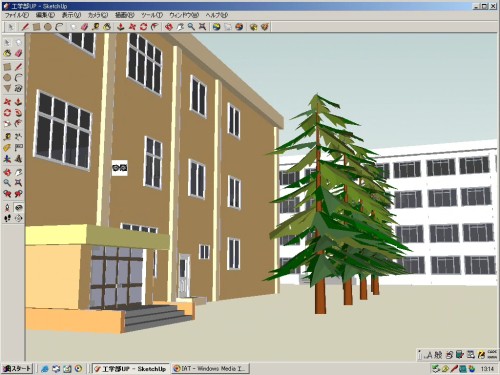This screenshot has width=500, height=375.
Task: Activate the Orbit tool in top toolbar
Action: pyautogui.click(x=169, y=27)
